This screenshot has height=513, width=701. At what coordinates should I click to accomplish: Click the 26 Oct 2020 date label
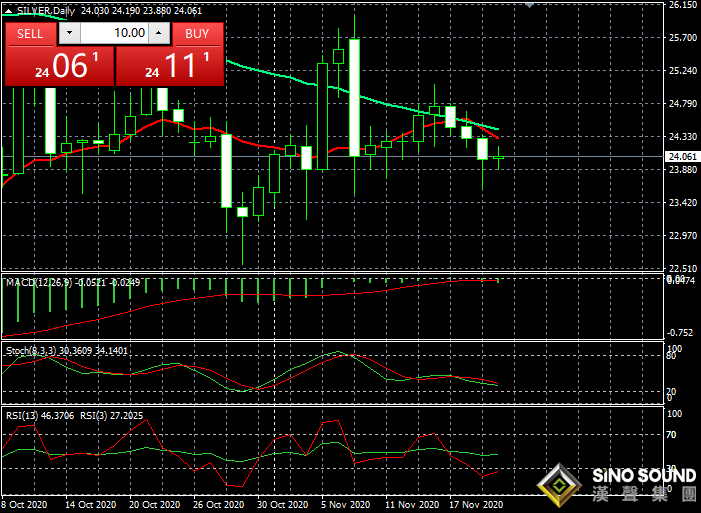(x=220, y=506)
